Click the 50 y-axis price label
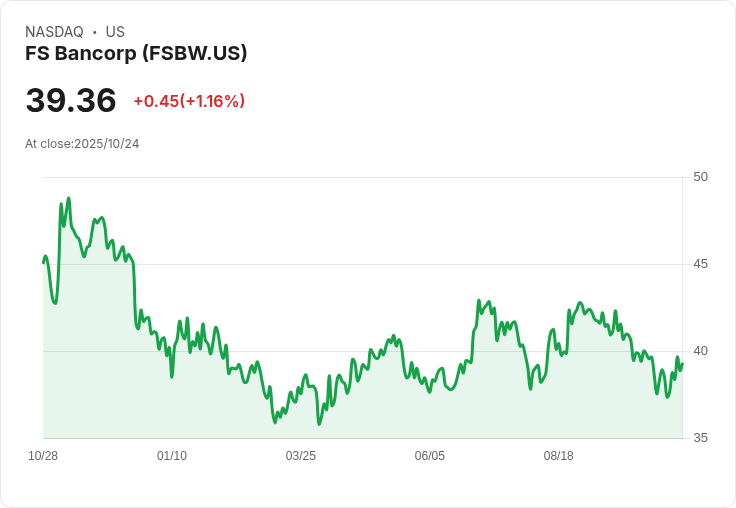Screen dimensions: 736x508 (x=700, y=177)
